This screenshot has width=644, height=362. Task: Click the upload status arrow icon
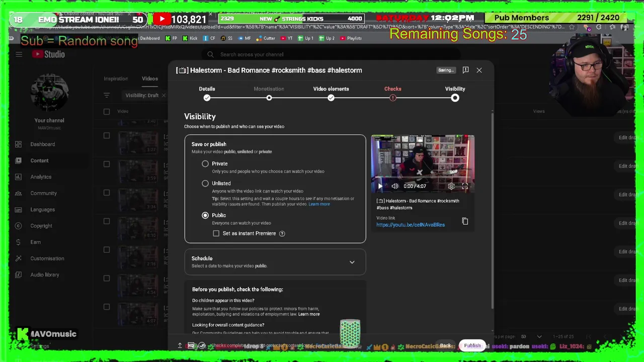pos(180,345)
